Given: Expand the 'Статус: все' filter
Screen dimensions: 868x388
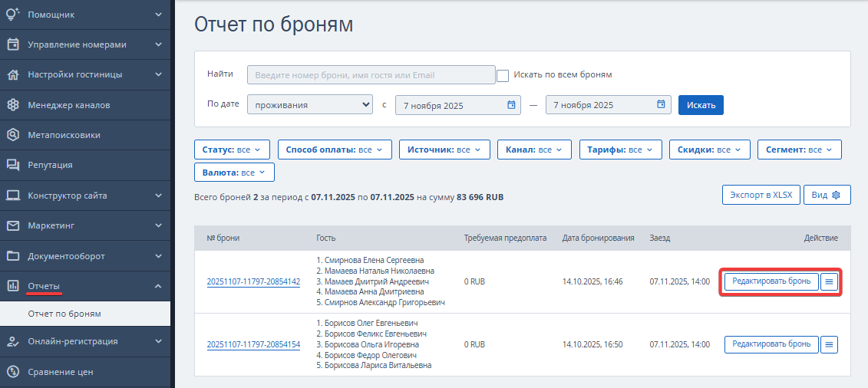Looking at the screenshot, I should 233,150.
